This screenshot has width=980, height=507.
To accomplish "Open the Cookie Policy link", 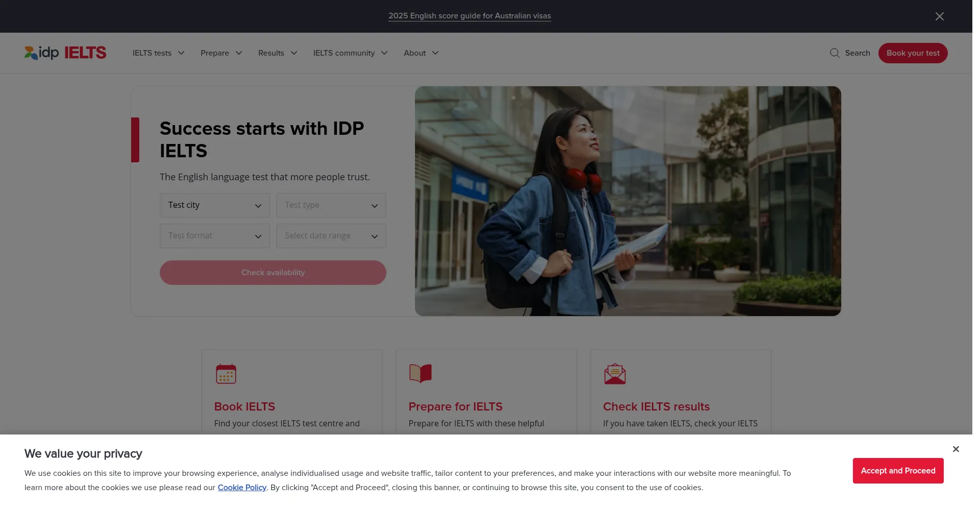I will click(x=242, y=488).
